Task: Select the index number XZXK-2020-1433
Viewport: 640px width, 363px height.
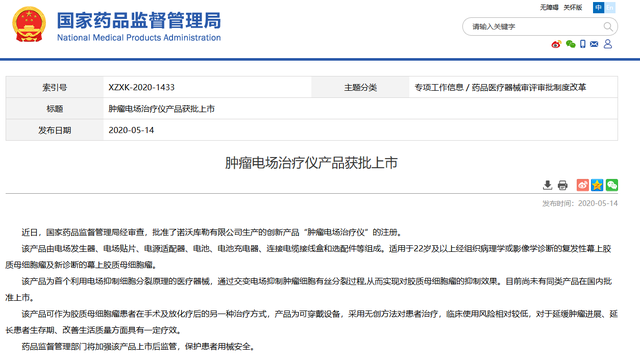Action: [x=142, y=87]
